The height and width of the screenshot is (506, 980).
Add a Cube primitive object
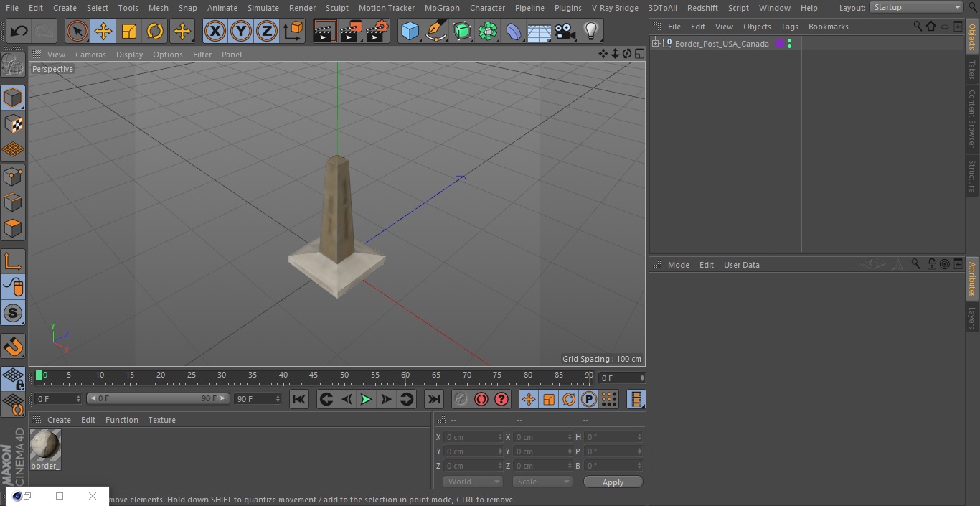(410, 31)
